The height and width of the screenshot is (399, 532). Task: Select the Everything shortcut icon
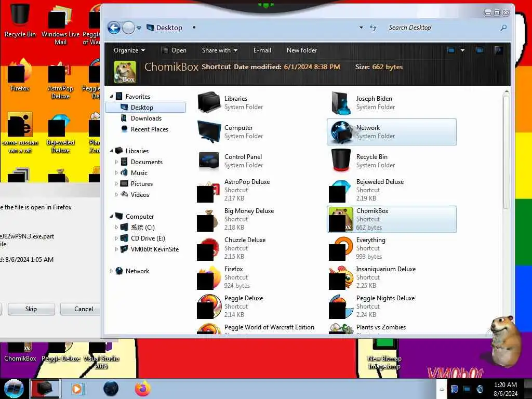coord(341,248)
